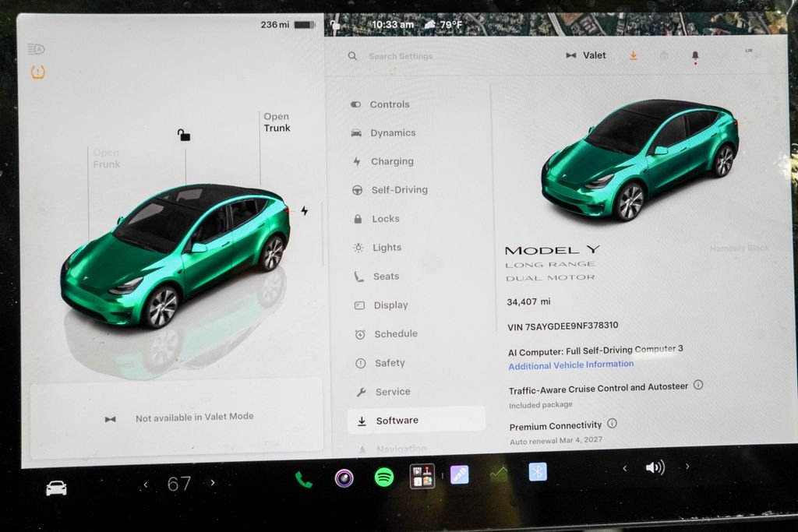Open the Caraoke microphone app
The width and height of the screenshot is (798, 532).
[x=459, y=474]
